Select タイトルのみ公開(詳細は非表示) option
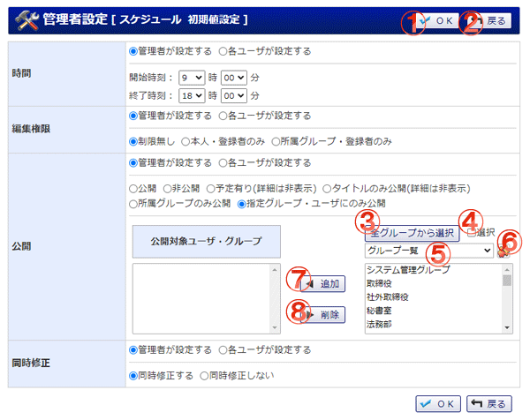This screenshot has width=530, height=420. pyautogui.click(x=327, y=189)
